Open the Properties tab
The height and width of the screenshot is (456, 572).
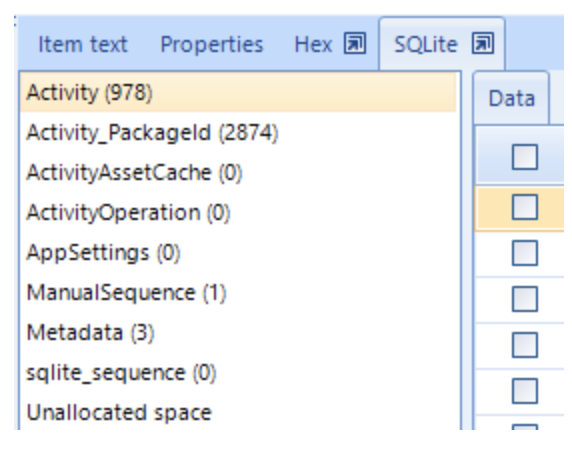[212, 45]
